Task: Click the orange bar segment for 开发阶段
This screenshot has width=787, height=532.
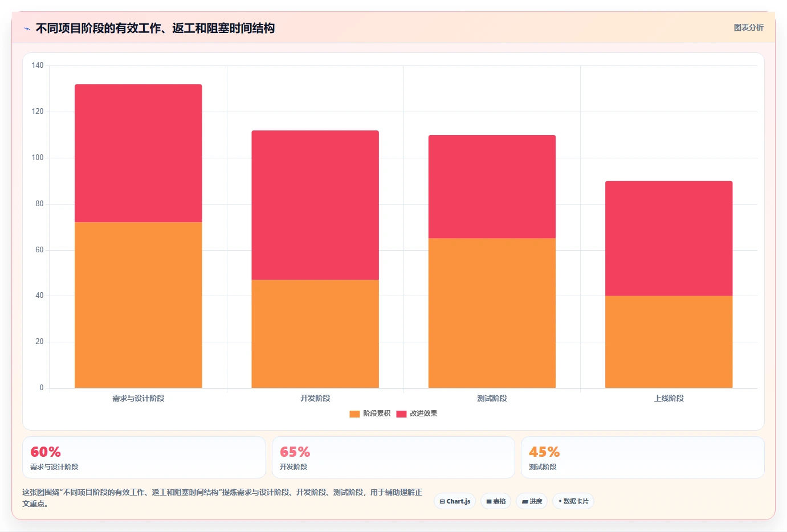Action: tap(315, 334)
